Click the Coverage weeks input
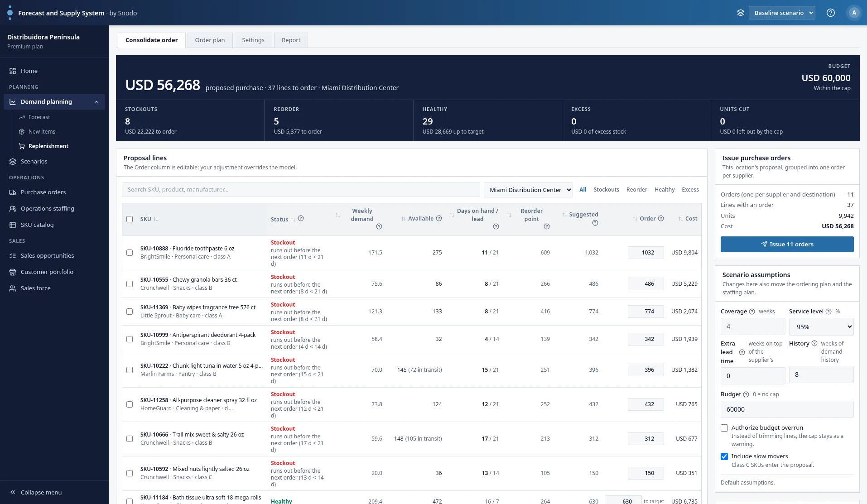Screen dimensions: 867x504 pos(753,327)
